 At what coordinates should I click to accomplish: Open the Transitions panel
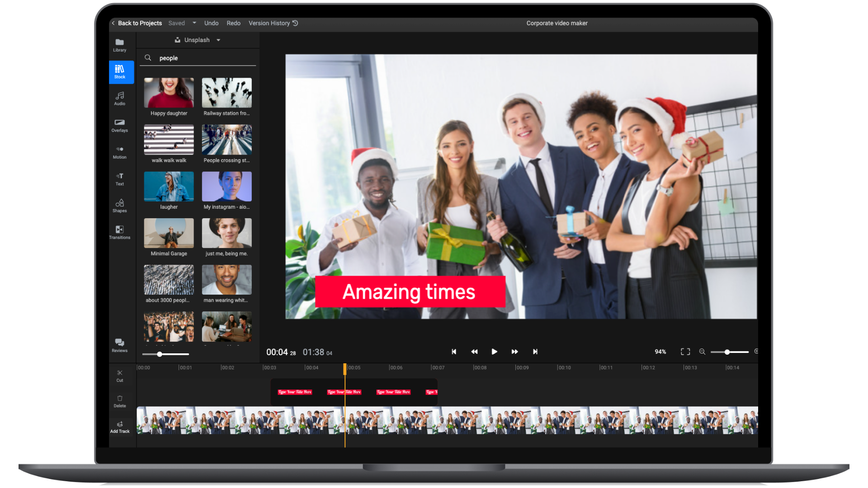(x=119, y=232)
